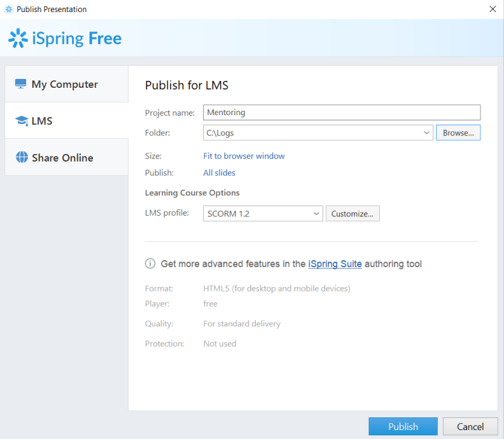
Task: Click 'HTML5 (for desktop and mobile devices)' text
Action: (x=277, y=288)
